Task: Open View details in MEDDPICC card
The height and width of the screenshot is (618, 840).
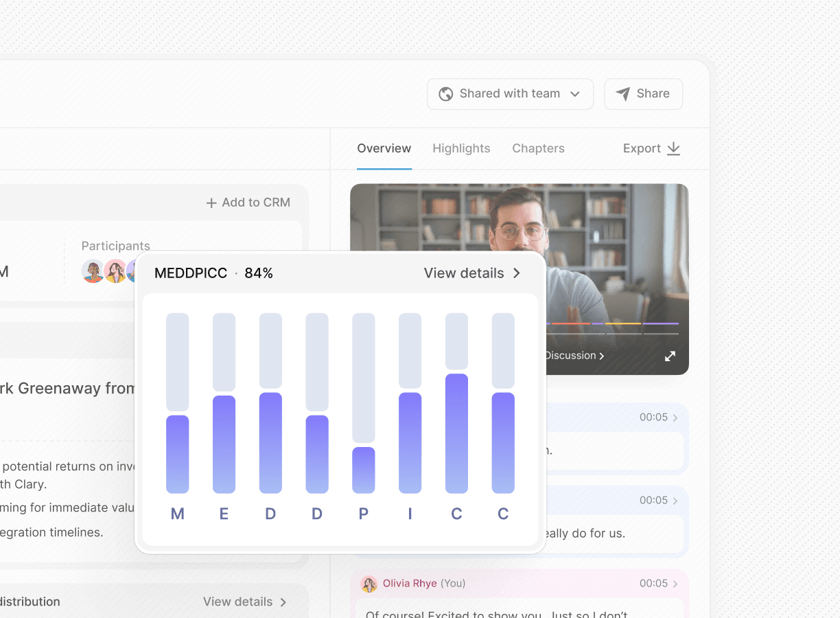Action: coord(472,273)
